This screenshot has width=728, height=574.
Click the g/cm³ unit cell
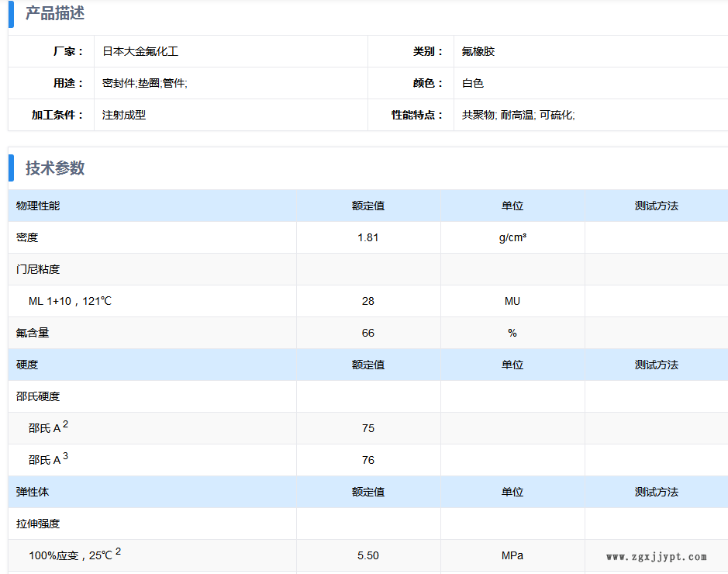point(512,237)
